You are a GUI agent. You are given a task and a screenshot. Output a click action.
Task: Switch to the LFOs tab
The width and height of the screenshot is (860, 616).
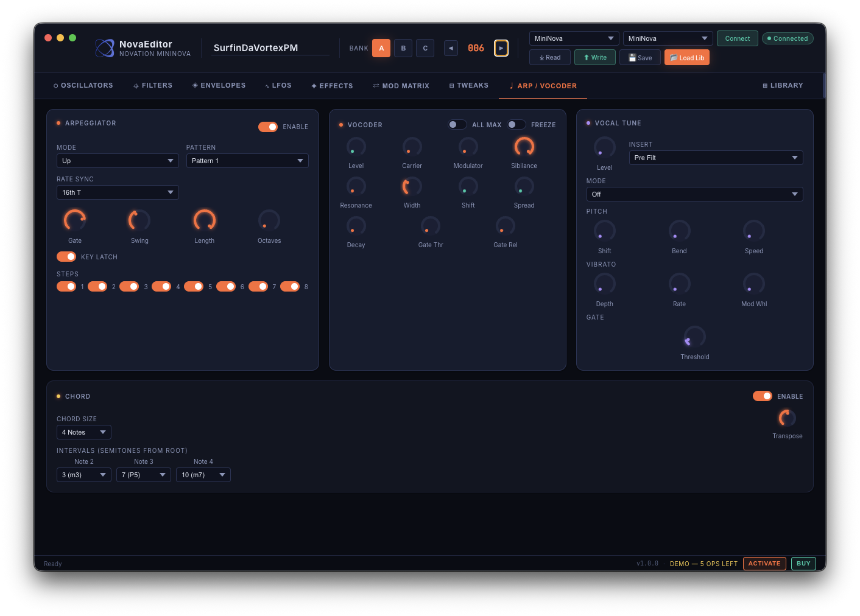pos(278,86)
